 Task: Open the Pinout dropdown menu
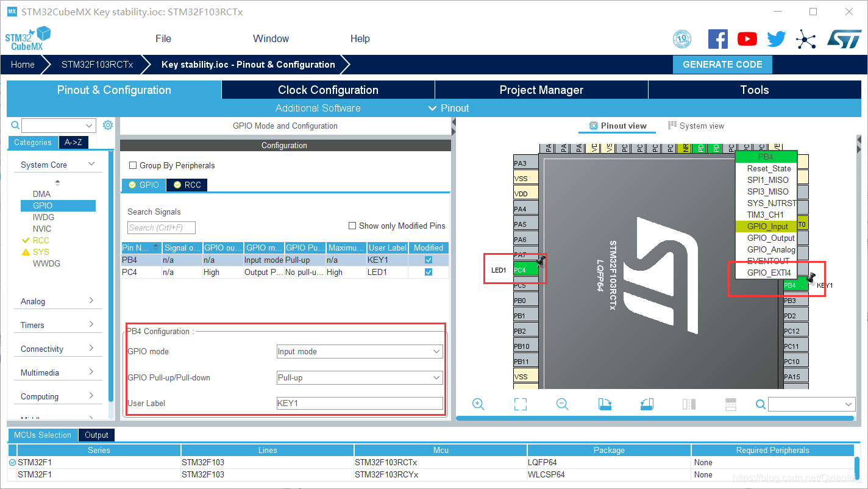[449, 108]
